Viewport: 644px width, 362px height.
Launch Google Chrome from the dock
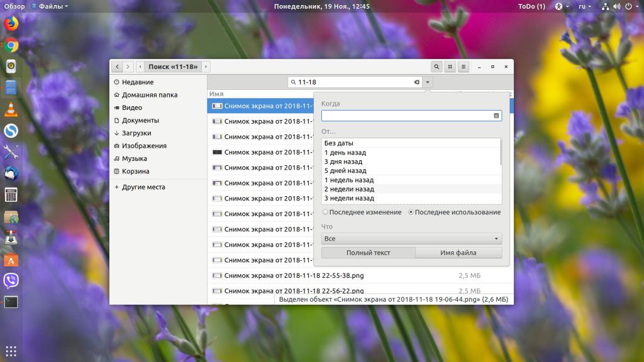click(11, 45)
